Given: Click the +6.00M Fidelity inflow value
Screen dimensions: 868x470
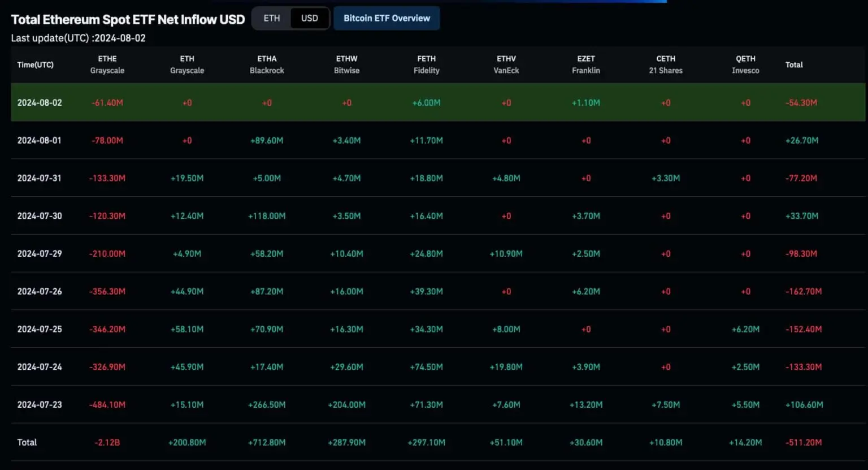Looking at the screenshot, I should (x=427, y=103).
